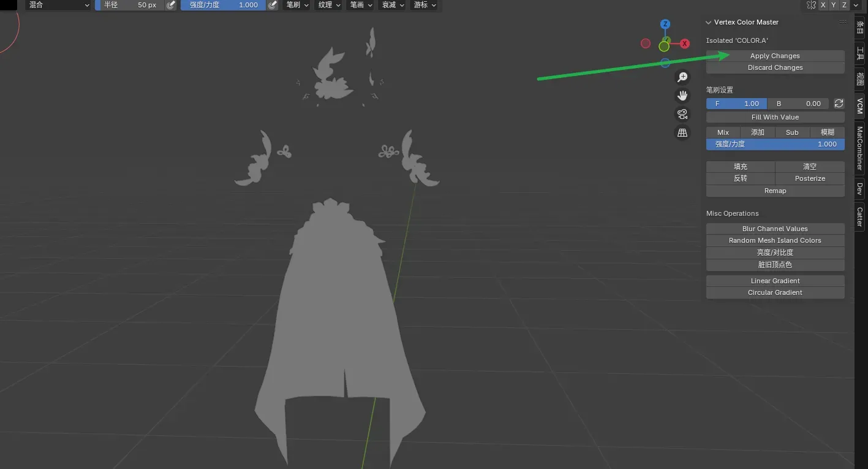Image resolution: width=868 pixels, height=469 pixels.
Task: Click the radius pressure sensitivity pen icon
Action: point(171,5)
